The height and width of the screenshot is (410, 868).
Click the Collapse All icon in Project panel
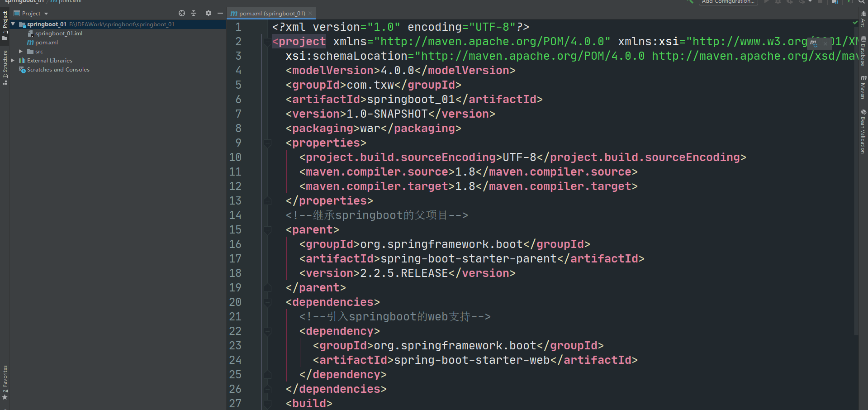pyautogui.click(x=194, y=13)
